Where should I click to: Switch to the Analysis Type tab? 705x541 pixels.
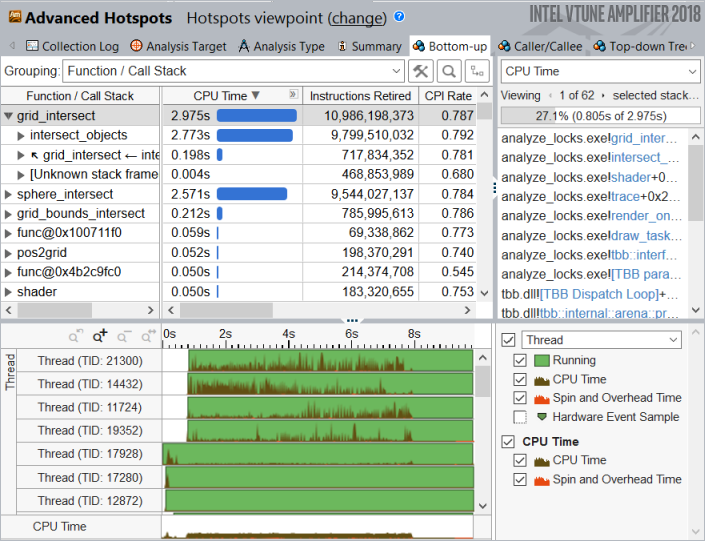tap(281, 46)
